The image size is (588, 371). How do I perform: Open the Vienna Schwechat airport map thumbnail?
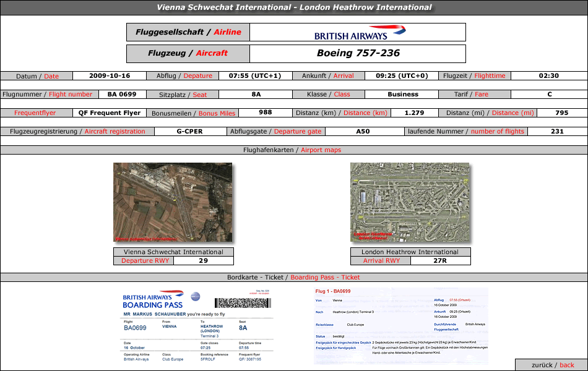(173, 202)
